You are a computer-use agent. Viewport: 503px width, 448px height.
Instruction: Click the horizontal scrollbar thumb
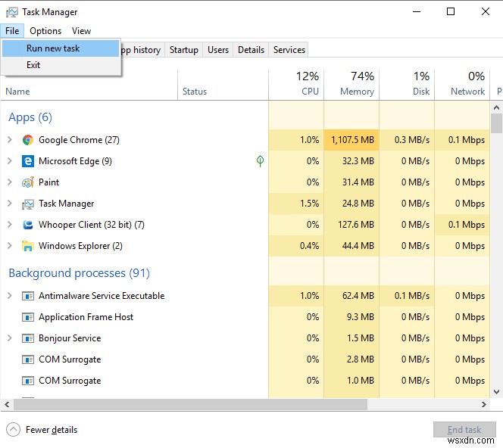pos(190,404)
